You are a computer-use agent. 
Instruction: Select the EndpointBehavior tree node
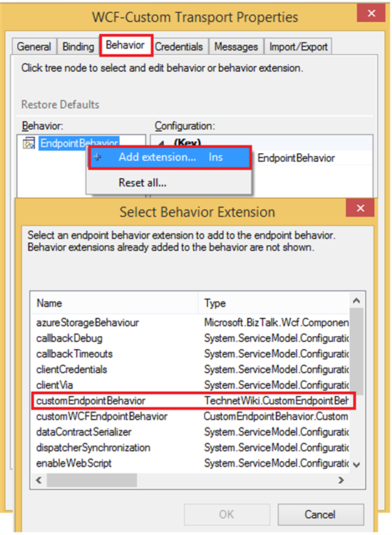click(x=79, y=143)
